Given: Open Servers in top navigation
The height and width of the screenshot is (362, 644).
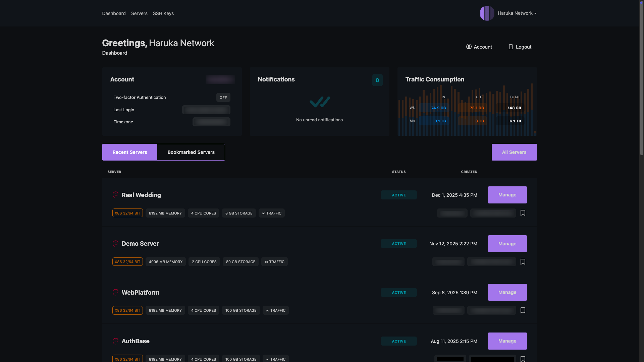Looking at the screenshot, I should (x=139, y=13).
